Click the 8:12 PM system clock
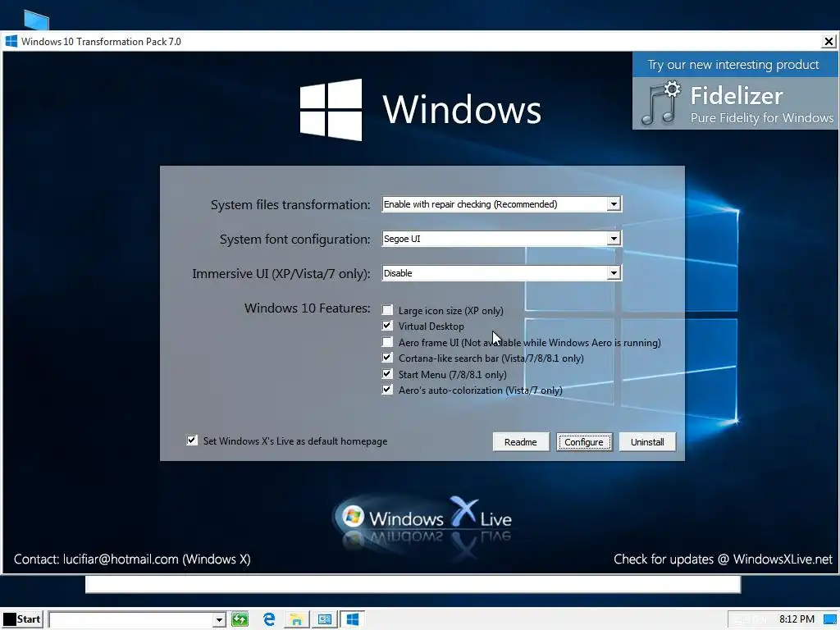This screenshot has width=840, height=630. click(x=797, y=619)
